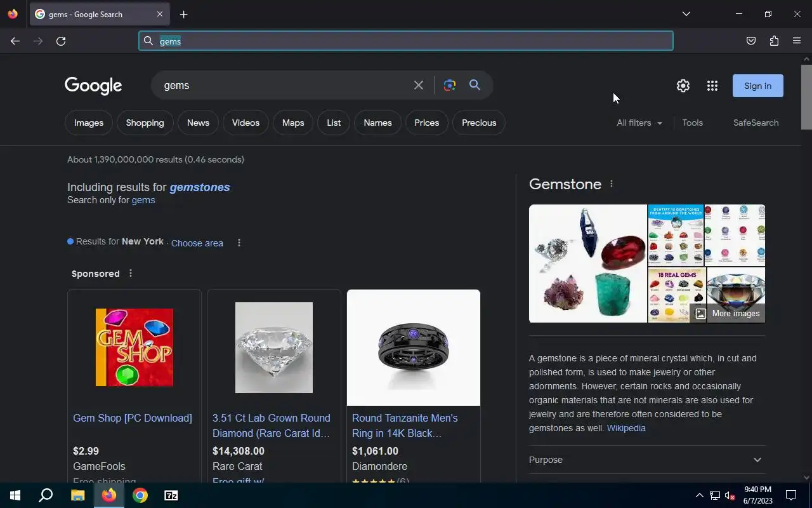The height and width of the screenshot is (508, 812).
Task: Open File Explorer from taskbar
Action: (x=77, y=495)
